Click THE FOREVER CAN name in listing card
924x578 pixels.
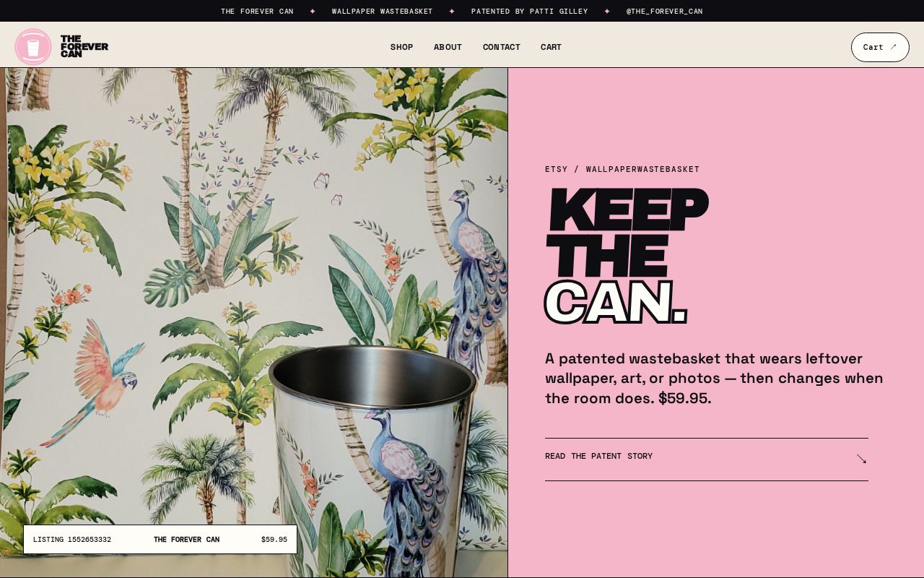tap(186, 540)
